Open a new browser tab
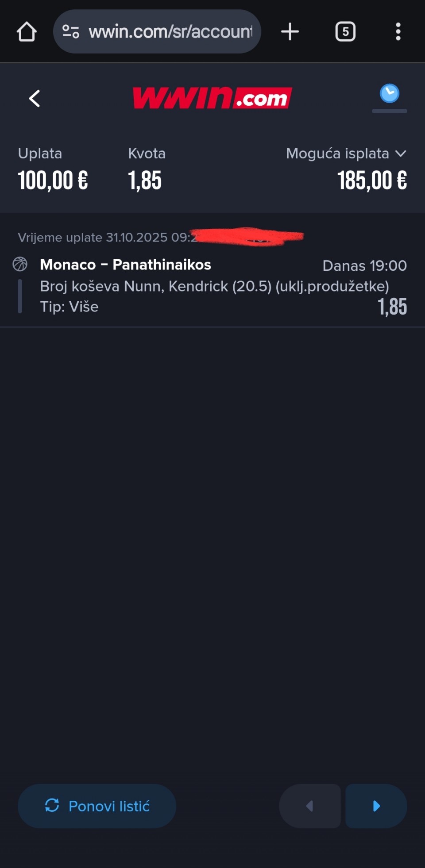This screenshot has height=868, width=425. point(290,32)
